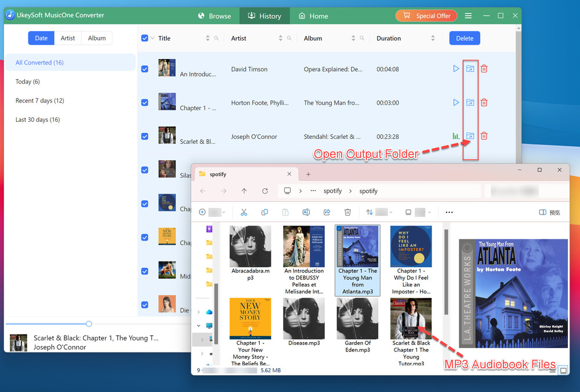Uncheck the Mid row checkbox
The height and width of the screenshot is (392, 580).
coord(144,271)
